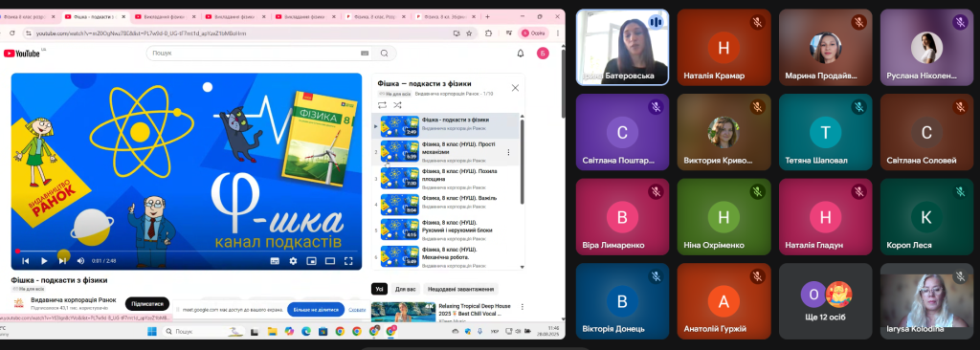The width and height of the screenshot is (980, 350).
Task: Reload the current page
Action: coord(11,33)
